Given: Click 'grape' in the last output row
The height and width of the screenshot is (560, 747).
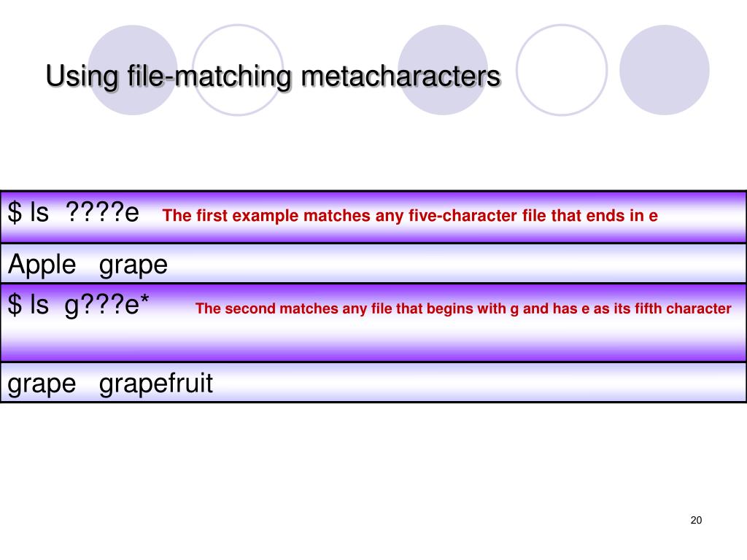Looking at the screenshot, I should 42,385.
